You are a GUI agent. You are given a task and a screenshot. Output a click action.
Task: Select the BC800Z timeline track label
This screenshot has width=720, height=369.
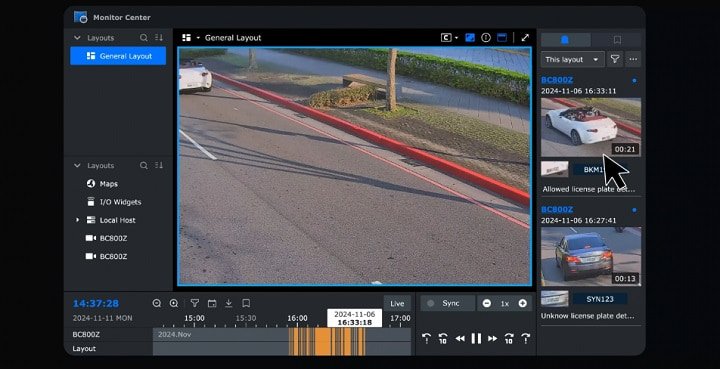(x=86, y=335)
